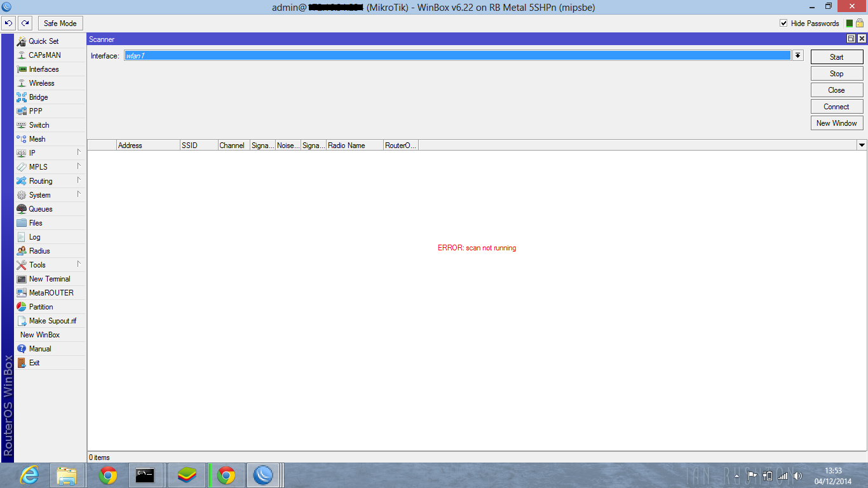This screenshot has height=488, width=868.
Task: Open the Action Center flag icon
Action: [752, 476]
